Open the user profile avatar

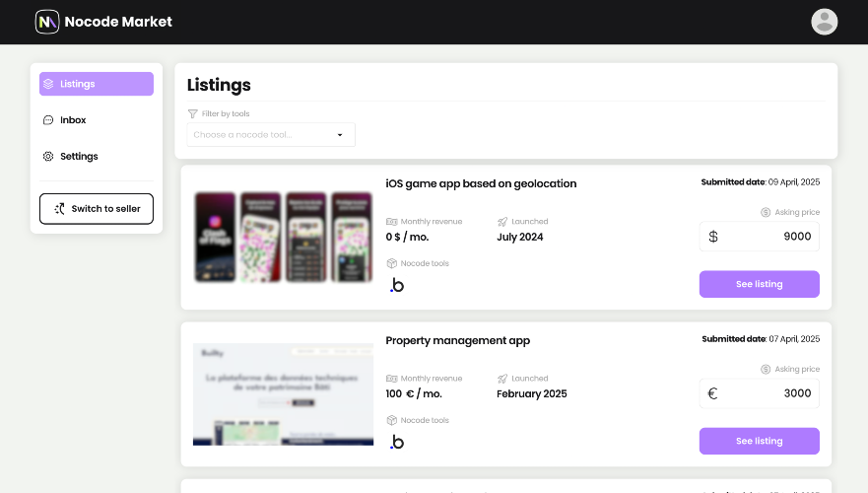point(825,22)
